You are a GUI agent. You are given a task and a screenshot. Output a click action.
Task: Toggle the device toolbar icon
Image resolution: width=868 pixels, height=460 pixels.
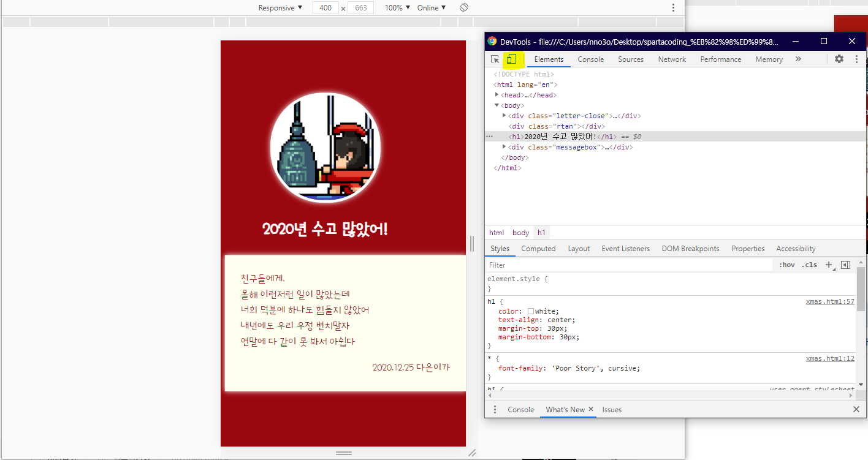tap(512, 59)
